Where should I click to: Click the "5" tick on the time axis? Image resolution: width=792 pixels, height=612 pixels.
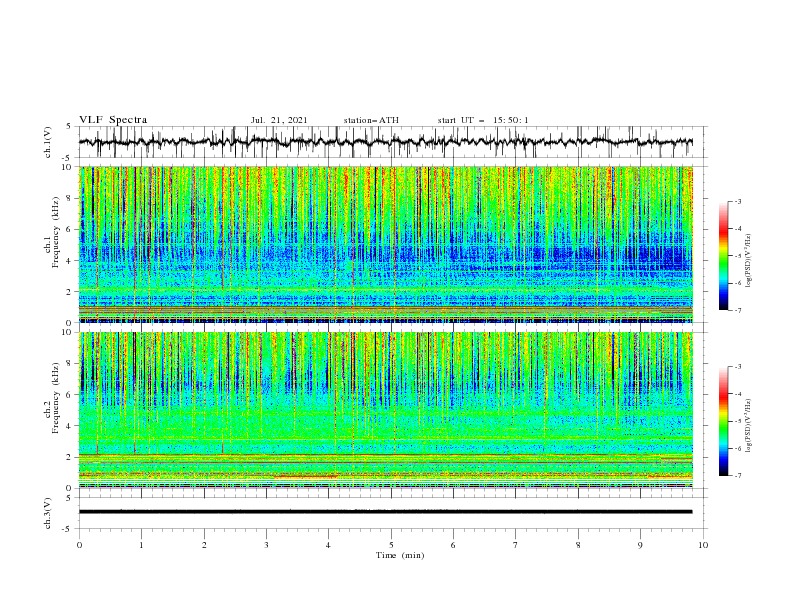[x=391, y=545]
